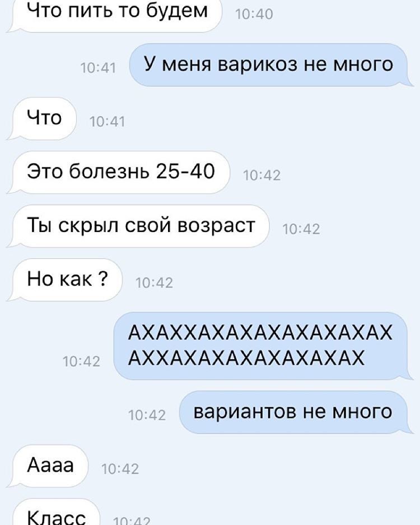Select the message 'Это болезнь 25-40'
The width and height of the screenshot is (420, 525).
click(x=121, y=172)
